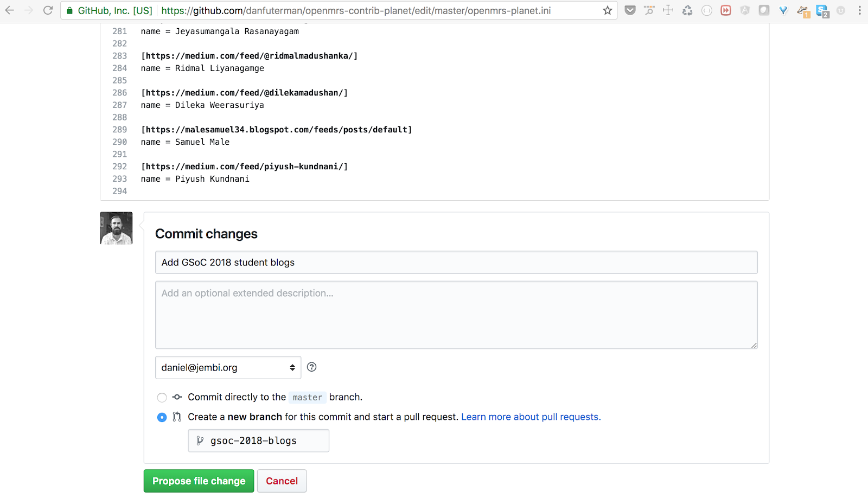Open the extension with orange badge 1
Screen dimensions: 868x498
[803, 11]
